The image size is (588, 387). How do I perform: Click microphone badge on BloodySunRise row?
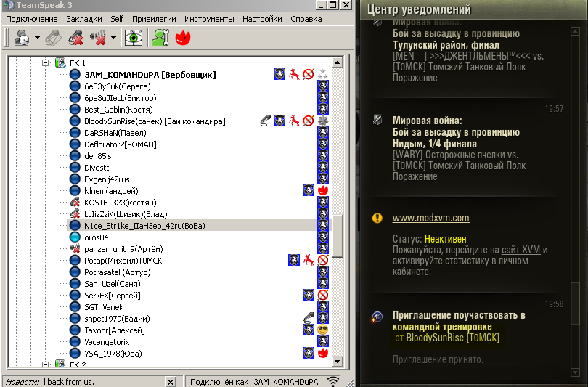(265, 121)
